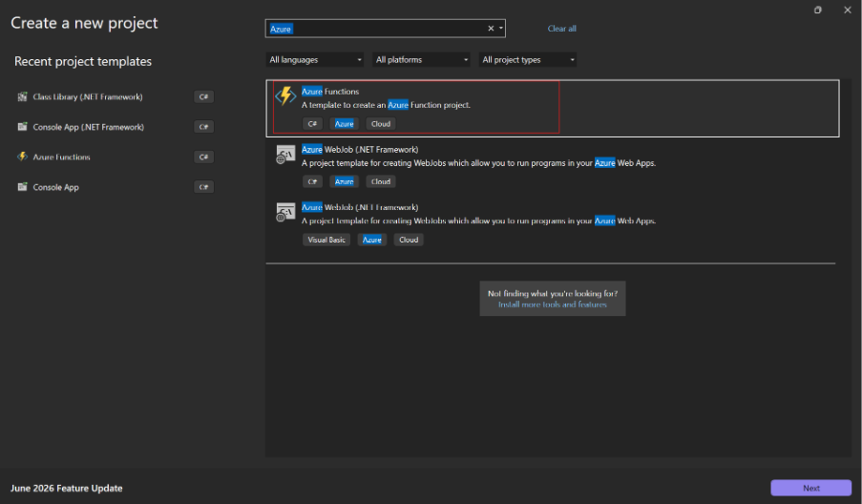Image resolution: width=862 pixels, height=504 pixels.
Task: Close the Create a new project dialog
Action: pos(847,10)
